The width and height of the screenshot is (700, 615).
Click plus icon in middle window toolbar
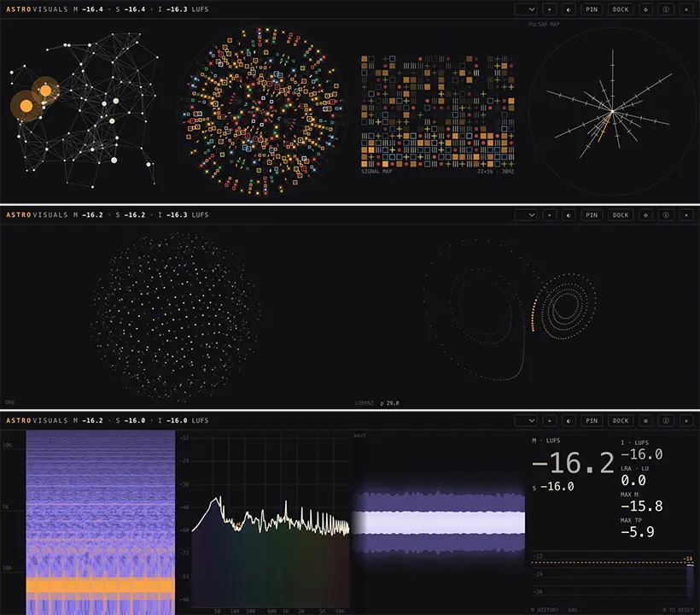coord(549,215)
